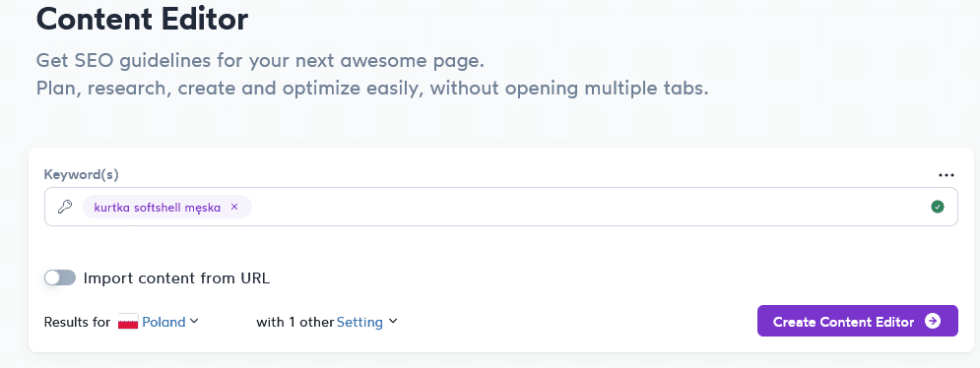Focus the empty area of keywords input
The width and height of the screenshot is (980, 368).
point(587,207)
